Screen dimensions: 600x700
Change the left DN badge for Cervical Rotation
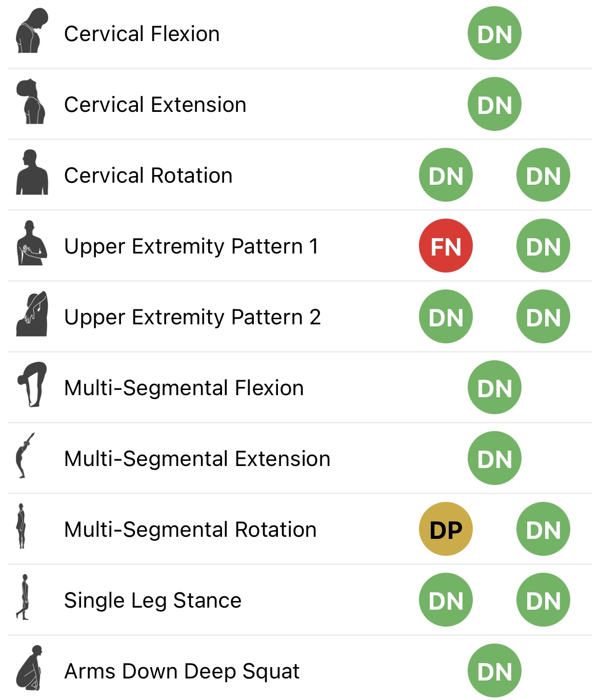coord(446,175)
